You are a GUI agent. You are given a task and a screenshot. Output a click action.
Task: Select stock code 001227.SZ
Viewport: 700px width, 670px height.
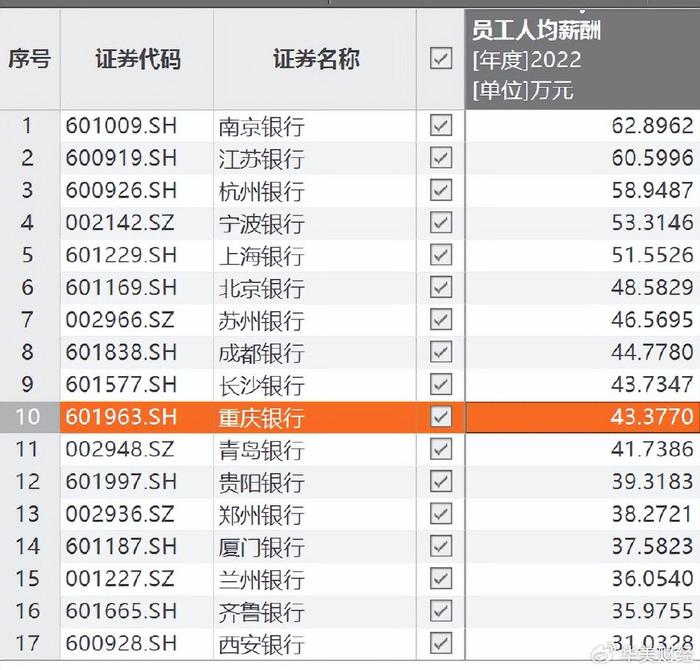click(x=120, y=578)
